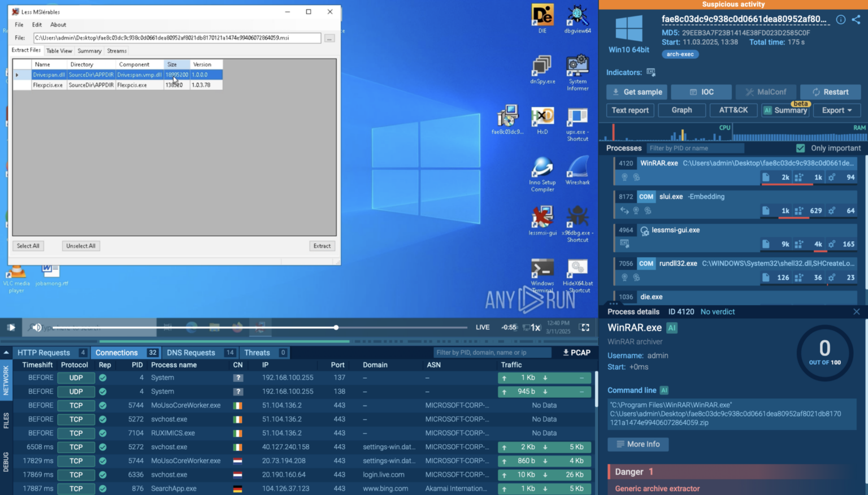This screenshot has width=868, height=495.
Task: Enter fullscreen via the player icon
Action: [585, 327]
